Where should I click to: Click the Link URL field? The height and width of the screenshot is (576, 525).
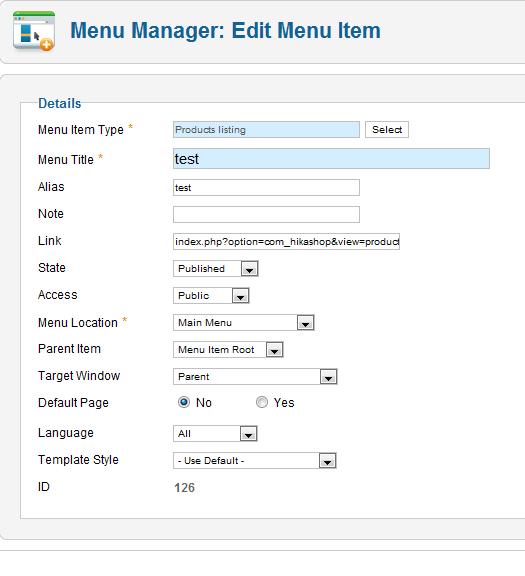click(286, 242)
